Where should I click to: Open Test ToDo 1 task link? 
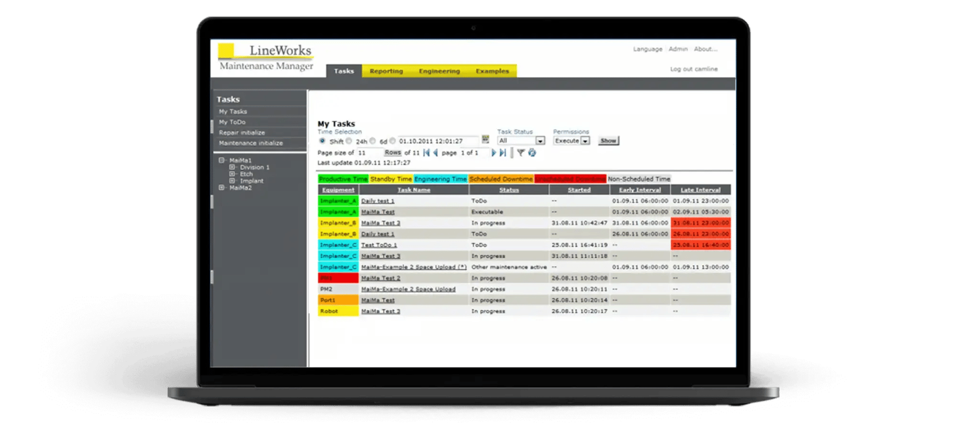tap(379, 245)
